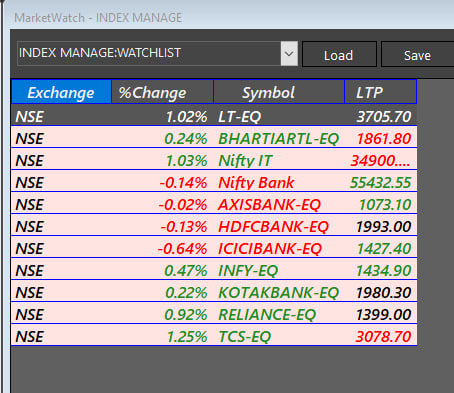Click the Symbol column header
This screenshot has width=454, height=393.
(279, 92)
